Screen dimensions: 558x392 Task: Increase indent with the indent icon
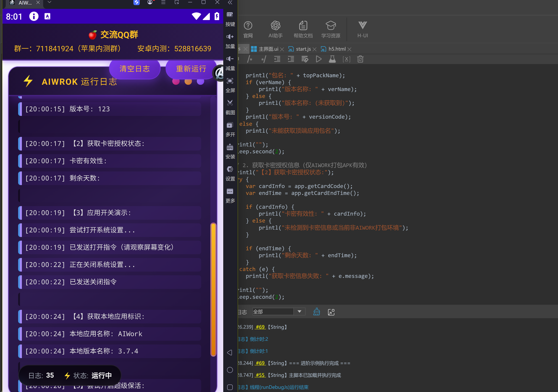tap(291, 59)
